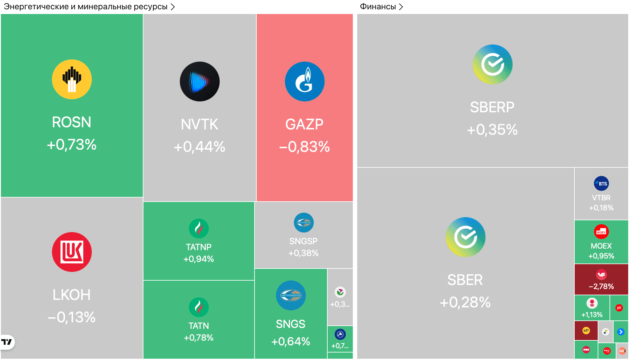The height and width of the screenshot is (364, 631).
Task: Click the TradingView logo badge
Action: pyautogui.click(x=7, y=342)
